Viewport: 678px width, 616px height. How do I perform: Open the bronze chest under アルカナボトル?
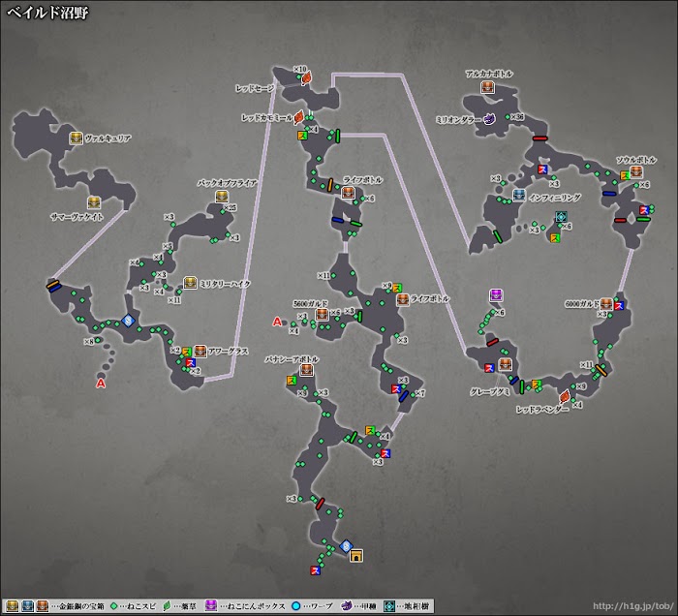click(487, 87)
